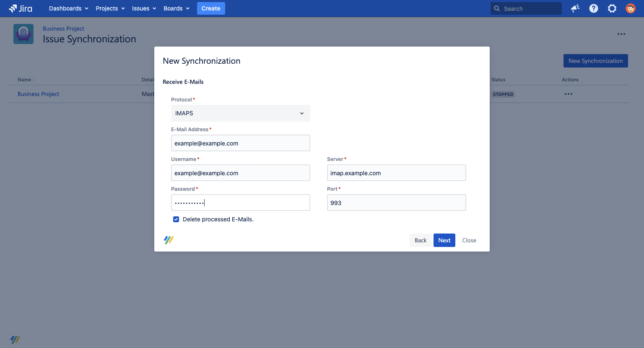The width and height of the screenshot is (644, 348).
Task: Open Jira settings with the gear icon
Action: point(612,8)
